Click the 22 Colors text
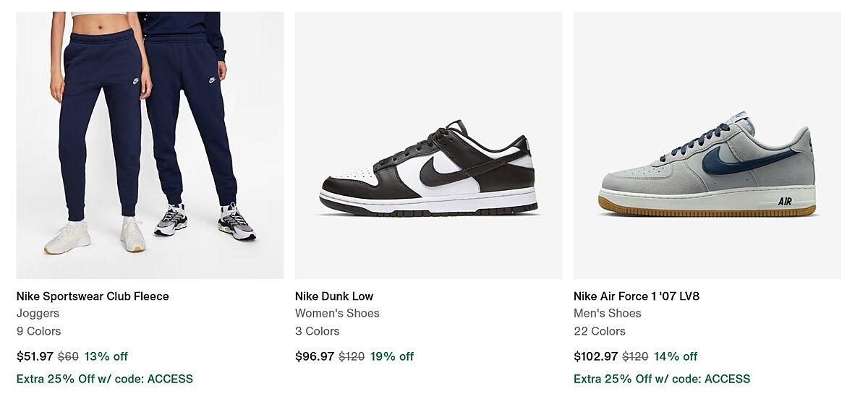 [600, 331]
